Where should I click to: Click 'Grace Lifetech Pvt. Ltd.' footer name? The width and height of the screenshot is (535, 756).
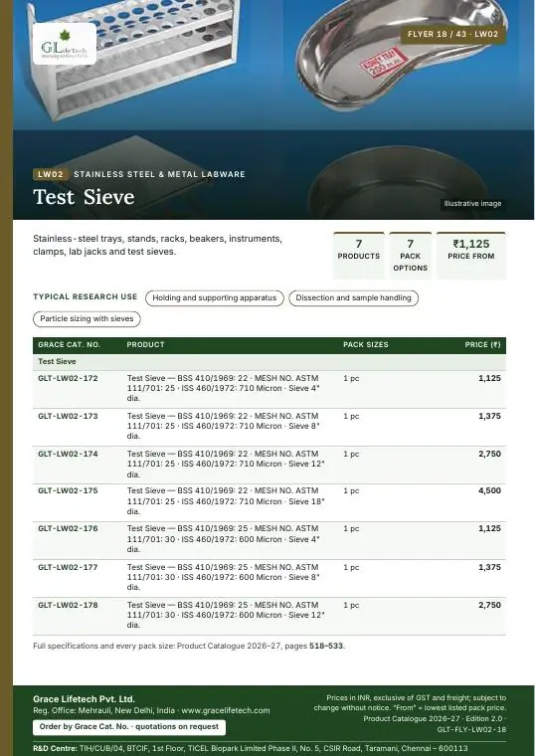84,699
